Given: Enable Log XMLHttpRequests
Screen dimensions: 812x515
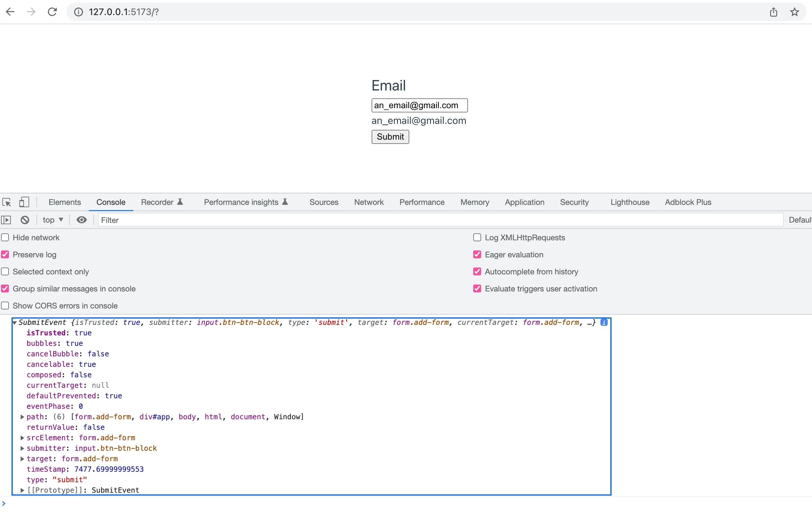Looking at the screenshot, I should pyautogui.click(x=477, y=237).
